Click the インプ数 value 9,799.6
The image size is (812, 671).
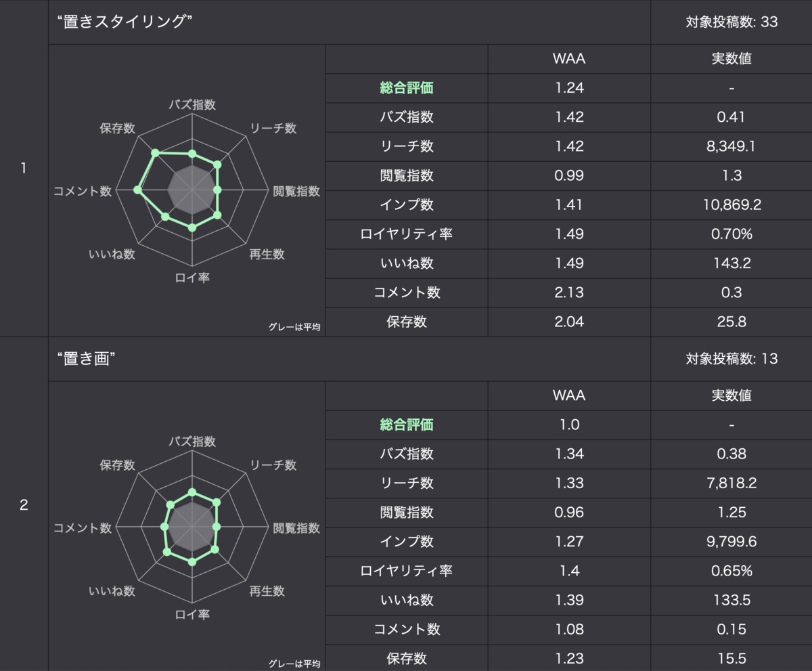[731, 541]
